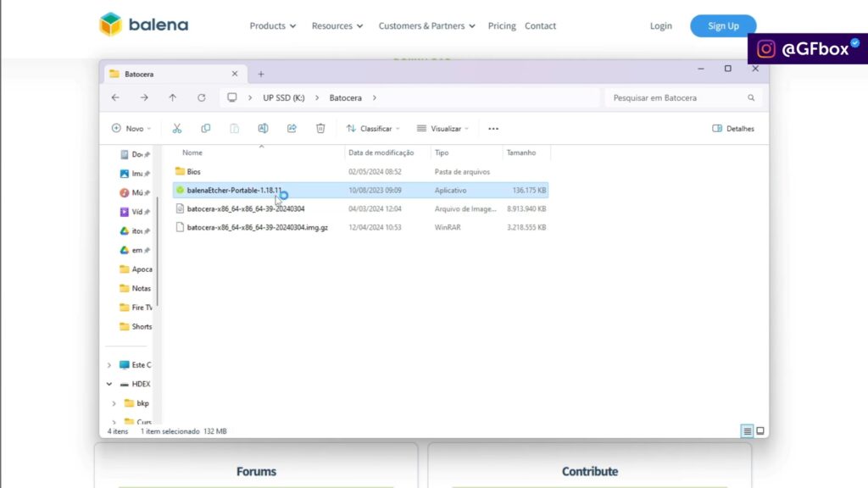Open the Fire TV folder in sidebar
This screenshot has height=488, width=868.
pos(136,308)
